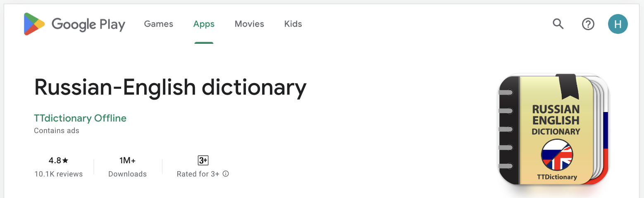Open TTdictionary Offline developer page
The image size is (644, 198).
pos(80,118)
